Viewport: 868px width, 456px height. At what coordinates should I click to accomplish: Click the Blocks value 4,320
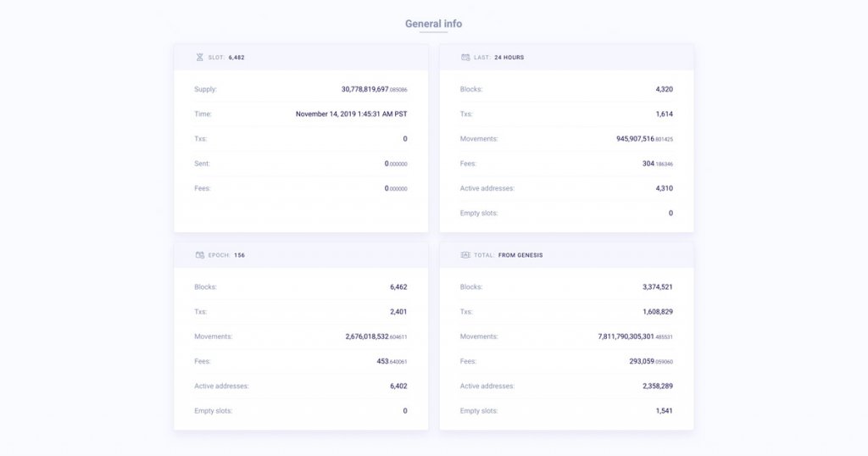pyautogui.click(x=664, y=89)
